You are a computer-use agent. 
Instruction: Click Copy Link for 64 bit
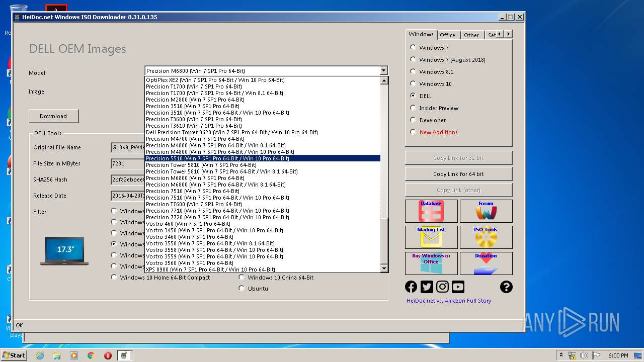pos(458,174)
